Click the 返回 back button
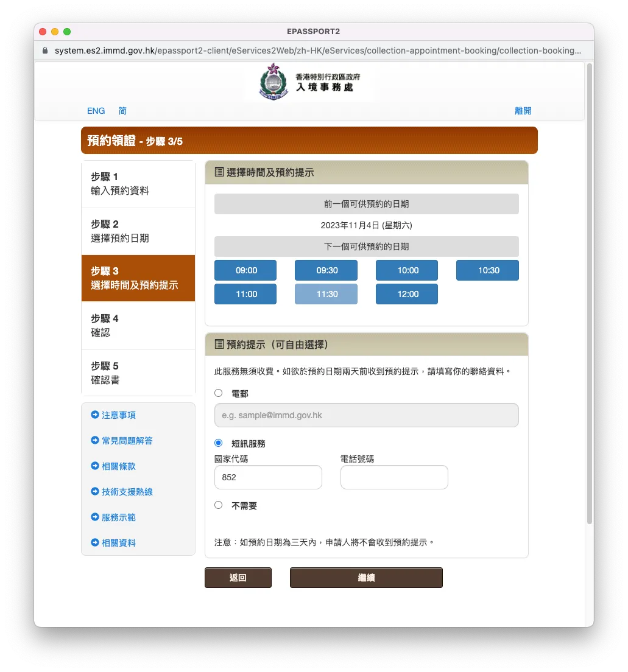The image size is (628, 672). (x=238, y=578)
